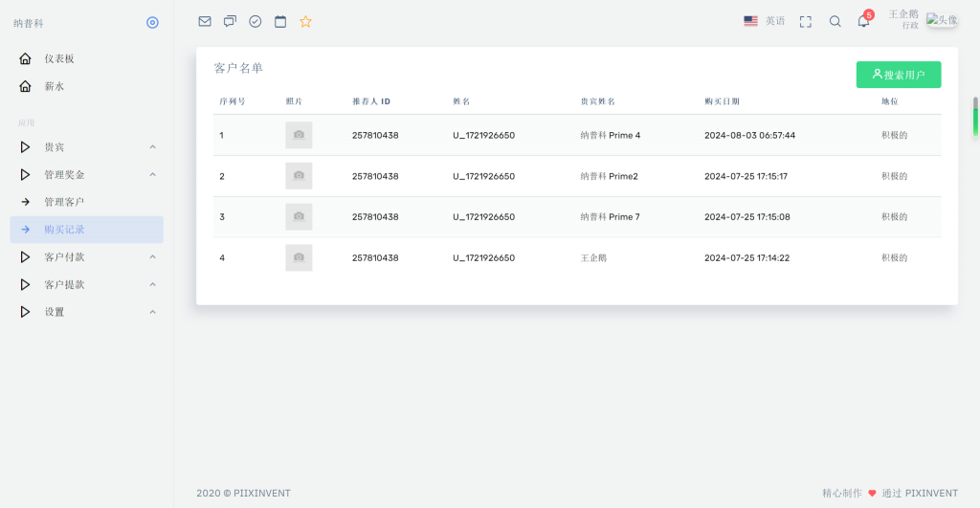The width and height of the screenshot is (980, 508).
Task: Toggle sidebar collapse circle next to 纳普科
Action: click(152, 23)
